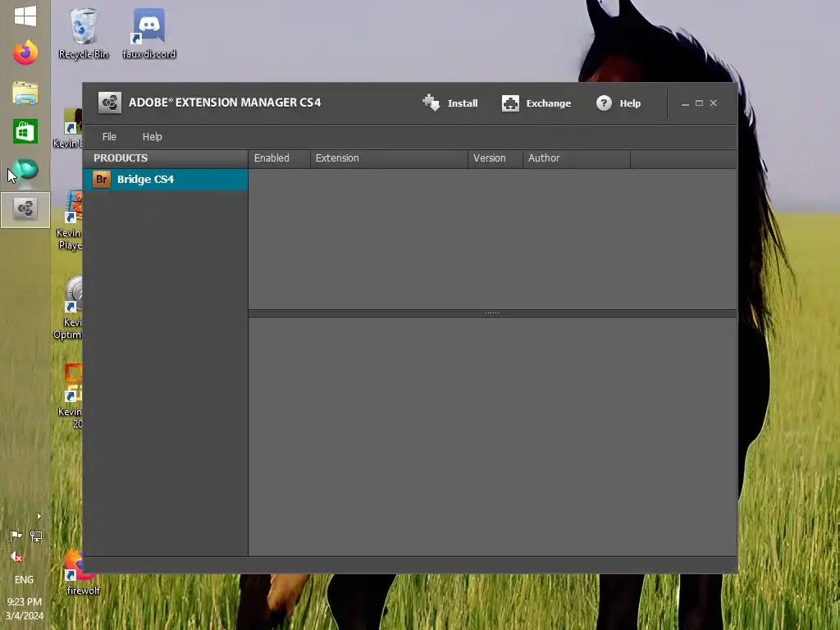Image resolution: width=840 pixels, height=630 pixels.
Task: Maximize the Extension Manager window
Action: (x=699, y=103)
